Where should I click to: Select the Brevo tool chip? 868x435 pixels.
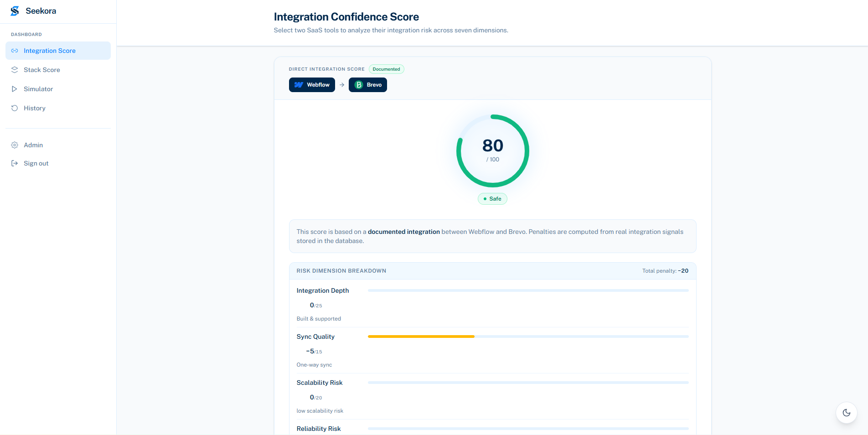click(368, 85)
